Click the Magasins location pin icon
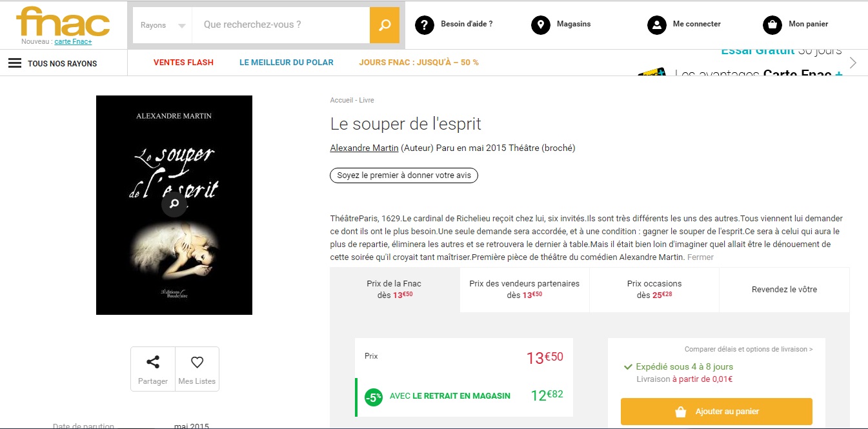Image resolution: width=868 pixels, height=429 pixels. coord(540,25)
